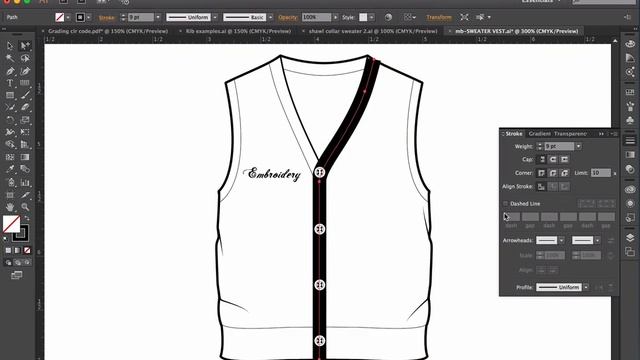Image resolution: width=640 pixels, height=360 pixels.
Task: Select the Eraser tool
Action: [25, 108]
